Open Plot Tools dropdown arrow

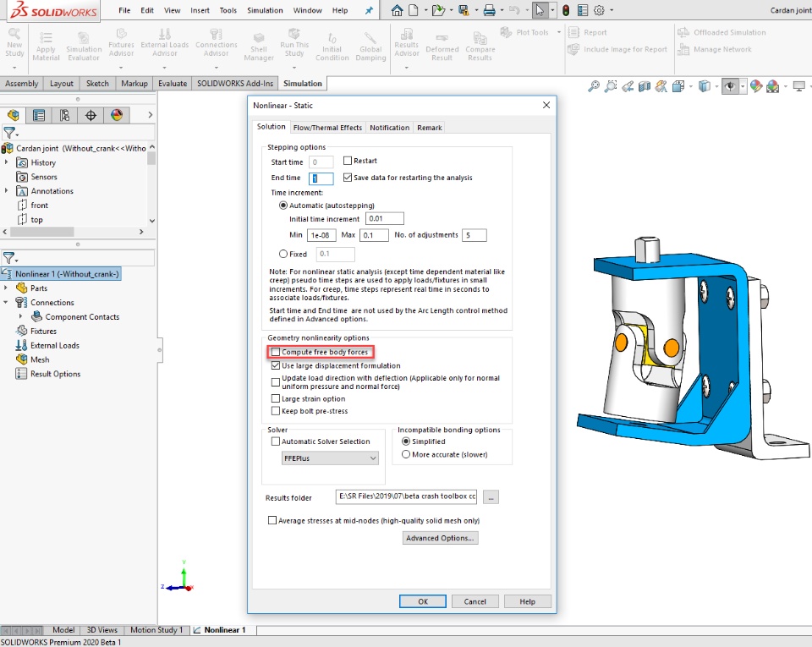pos(559,33)
